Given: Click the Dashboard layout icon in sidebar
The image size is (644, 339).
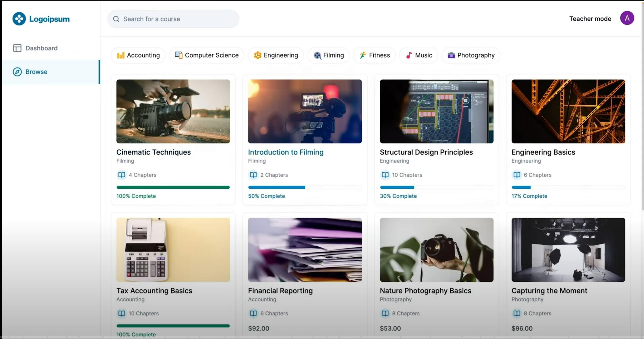Looking at the screenshot, I should pos(17,48).
